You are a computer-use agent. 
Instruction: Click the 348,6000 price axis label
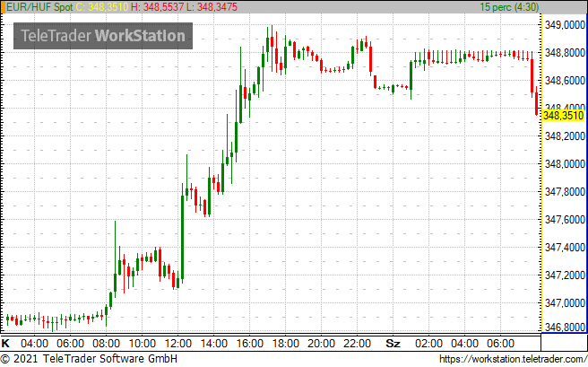[565, 80]
